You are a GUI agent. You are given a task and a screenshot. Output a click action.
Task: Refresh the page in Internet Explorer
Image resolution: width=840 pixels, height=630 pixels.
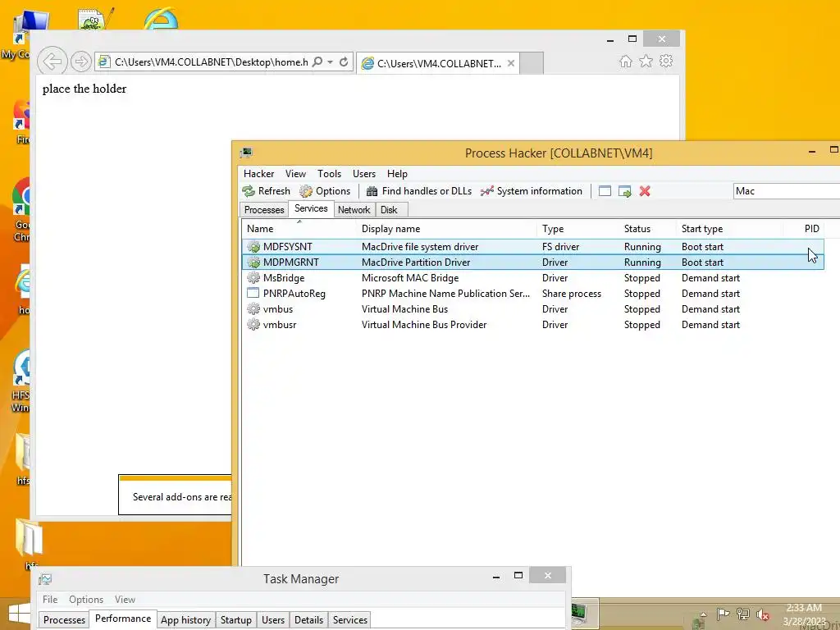coord(344,62)
